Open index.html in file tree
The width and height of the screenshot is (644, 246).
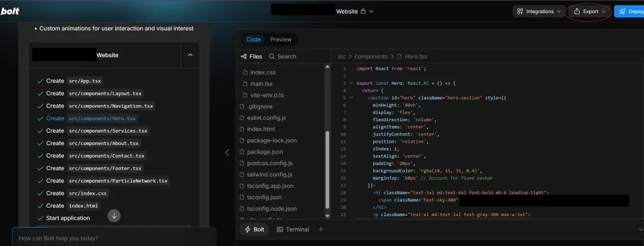tap(261, 129)
